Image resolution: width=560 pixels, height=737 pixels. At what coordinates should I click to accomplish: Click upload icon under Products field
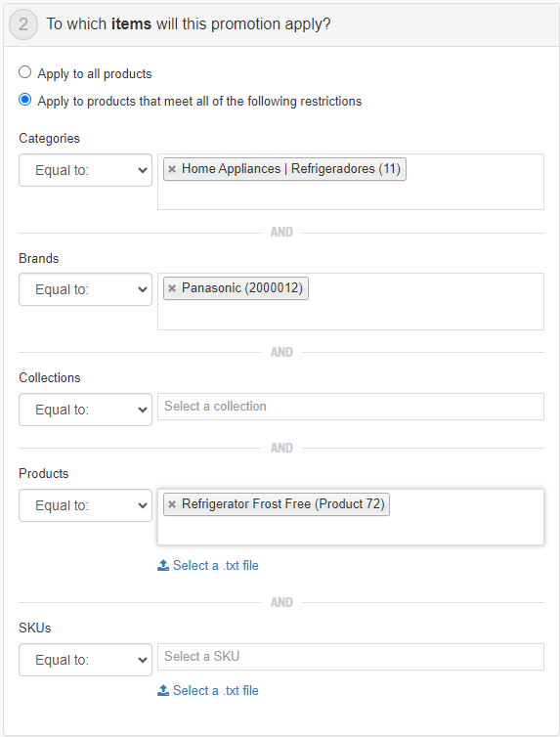coord(163,565)
